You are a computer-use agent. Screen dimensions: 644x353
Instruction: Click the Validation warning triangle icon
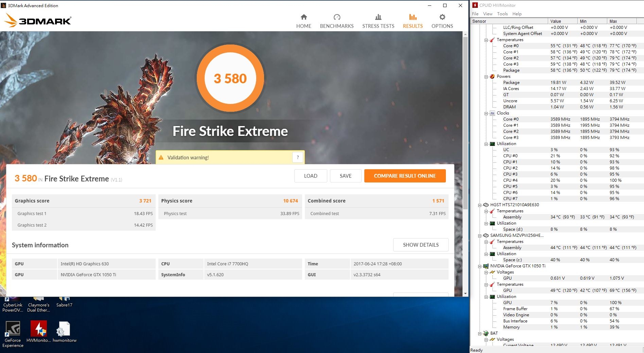click(x=161, y=158)
